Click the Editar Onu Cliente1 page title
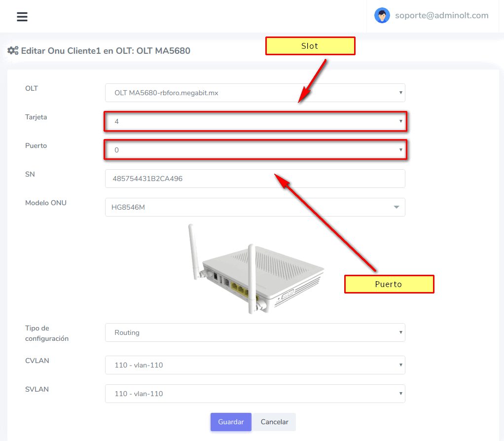Viewport: 504px width, 441px height. 106,50
